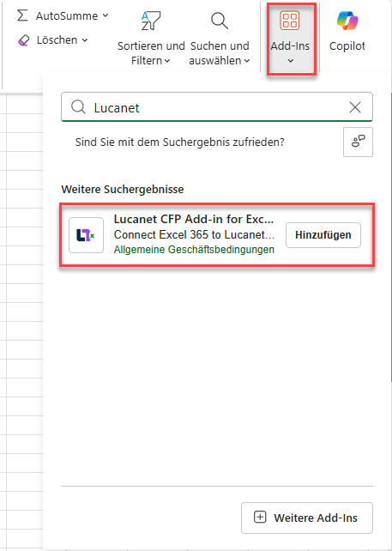This screenshot has width=392, height=551.
Task: Click the Lucanet LTx logo thumbnail
Action: click(86, 235)
